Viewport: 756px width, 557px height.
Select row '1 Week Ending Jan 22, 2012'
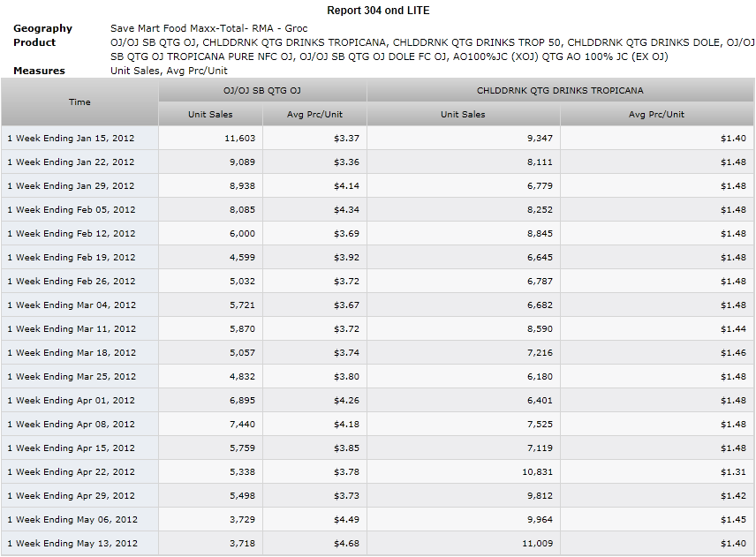(x=377, y=162)
